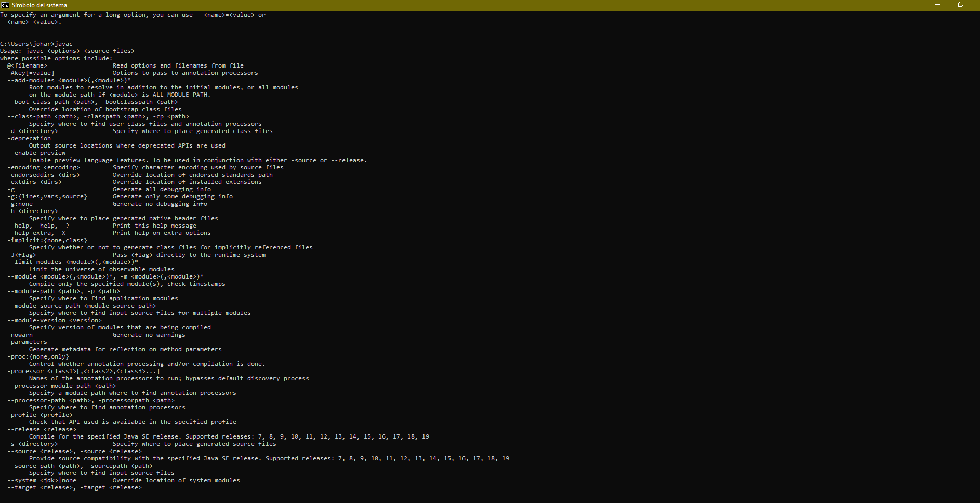Click 'Provide source compatibility' description line
This screenshot has height=503, width=980.
click(x=269, y=458)
